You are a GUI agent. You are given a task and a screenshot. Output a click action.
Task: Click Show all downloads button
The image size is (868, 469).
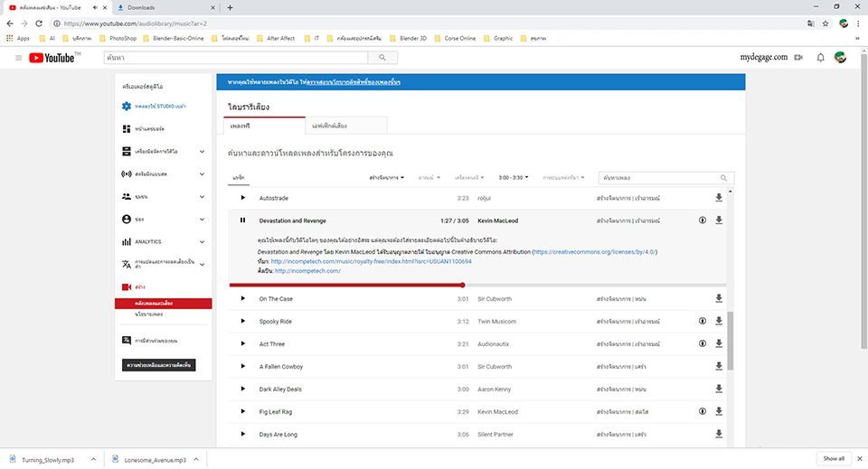[834, 458]
